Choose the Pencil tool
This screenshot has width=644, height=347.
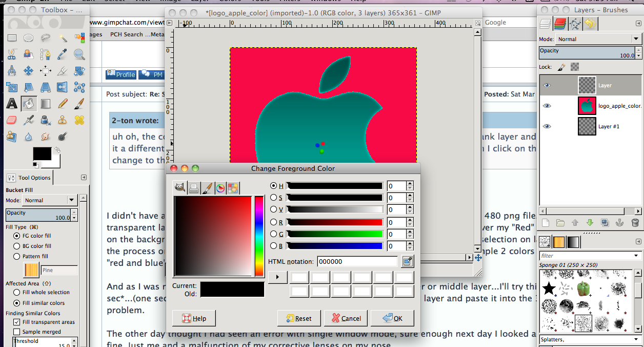(63, 104)
